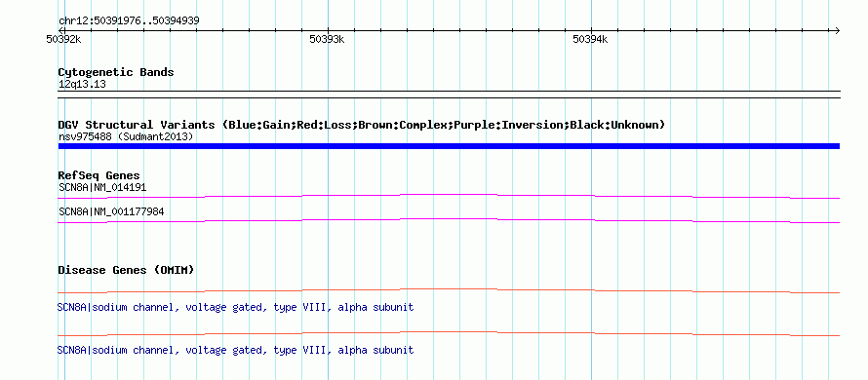The image size is (868, 380).
Task: Select the 50393k ruler tick label
Action: pos(327,39)
